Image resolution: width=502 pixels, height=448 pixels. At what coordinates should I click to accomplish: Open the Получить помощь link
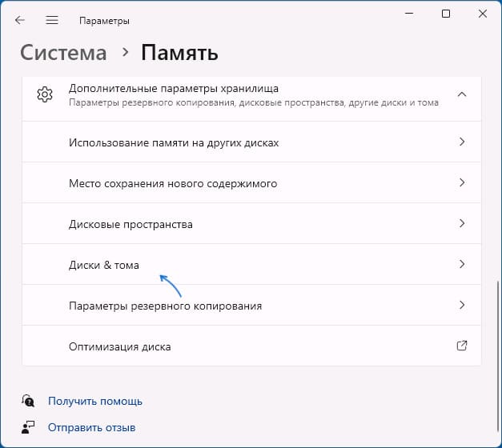click(x=94, y=401)
